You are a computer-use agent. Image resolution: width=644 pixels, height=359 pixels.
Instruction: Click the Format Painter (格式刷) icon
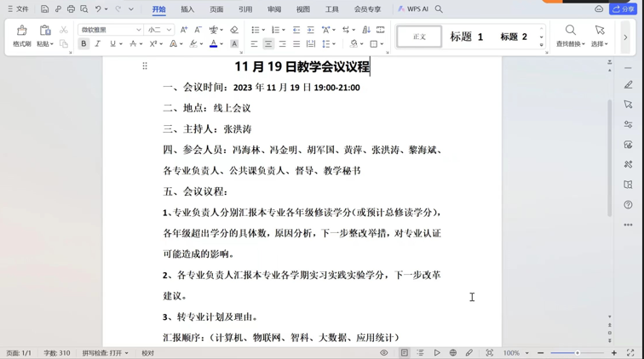click(21, 34)
